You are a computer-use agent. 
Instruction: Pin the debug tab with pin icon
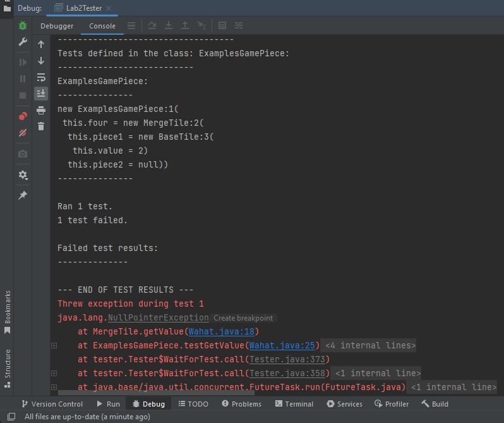coord(23,195)
